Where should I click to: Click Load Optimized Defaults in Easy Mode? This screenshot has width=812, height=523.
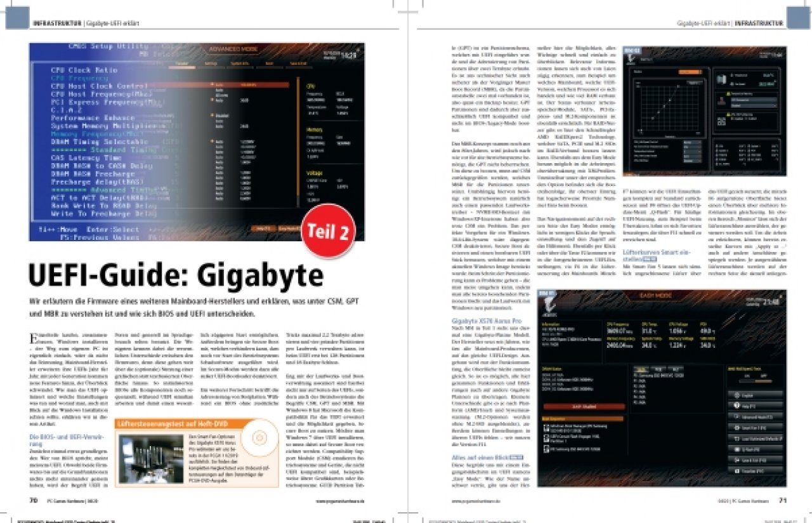pos(756,439)
